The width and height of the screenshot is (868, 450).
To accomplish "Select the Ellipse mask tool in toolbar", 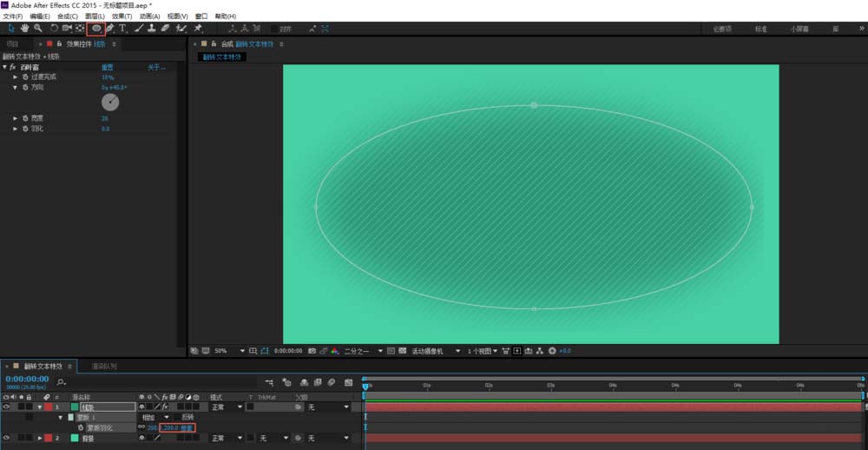I will (96, 28).
